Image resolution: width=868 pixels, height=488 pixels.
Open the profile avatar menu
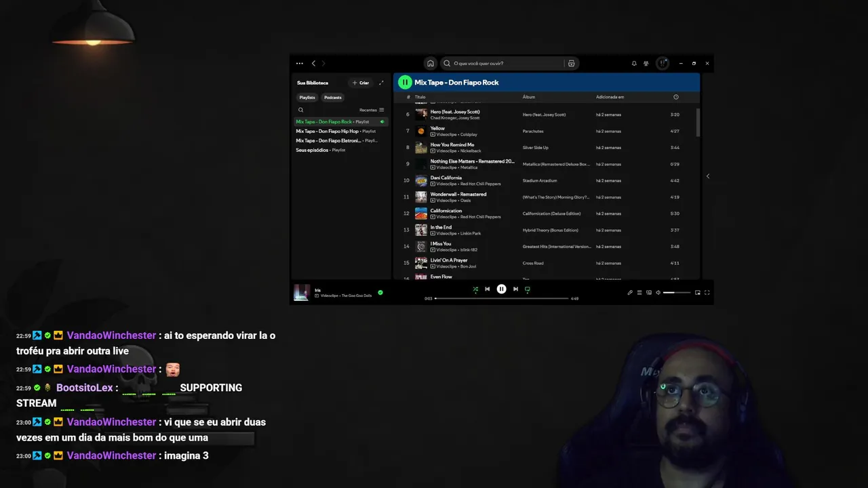(x=663, y=63)
